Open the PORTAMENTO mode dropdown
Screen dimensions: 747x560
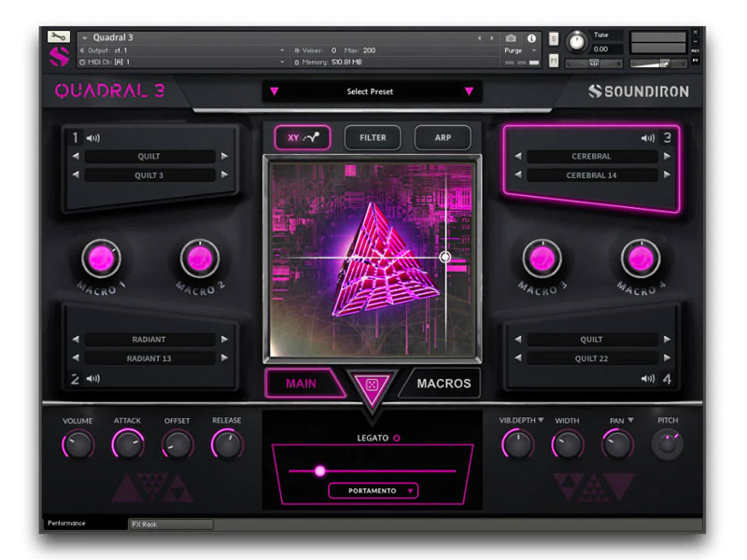click(373, 491)
